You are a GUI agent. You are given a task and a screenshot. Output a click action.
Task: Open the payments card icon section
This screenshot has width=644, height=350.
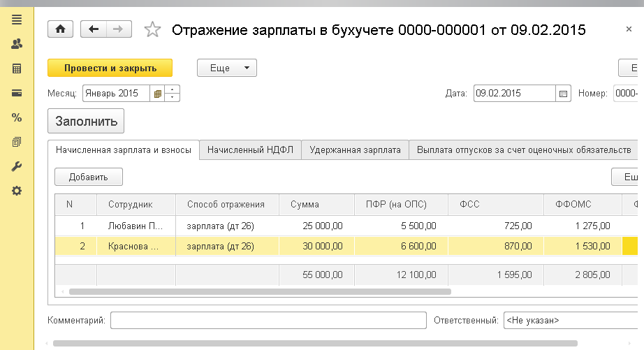[17, 93]
